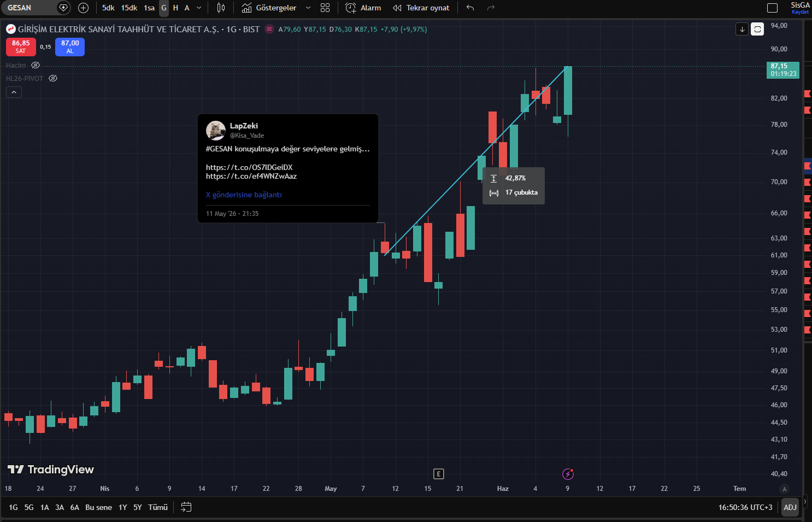Open the Göstergeler indicators dialog
The height and width of the screenshot is (522, 812).
coord(269,8)
